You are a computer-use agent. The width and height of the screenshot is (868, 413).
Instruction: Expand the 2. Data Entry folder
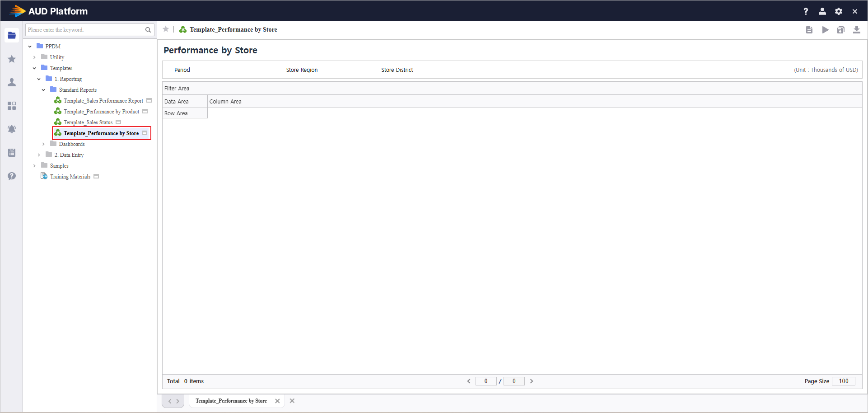click(x=39, y=155)
